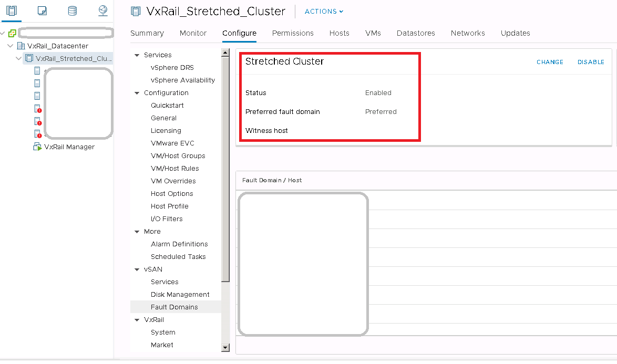Select the first ESXi host icon in tree
Screen dimensions: 617x364
pyautogui.click(x=37, y=70)
